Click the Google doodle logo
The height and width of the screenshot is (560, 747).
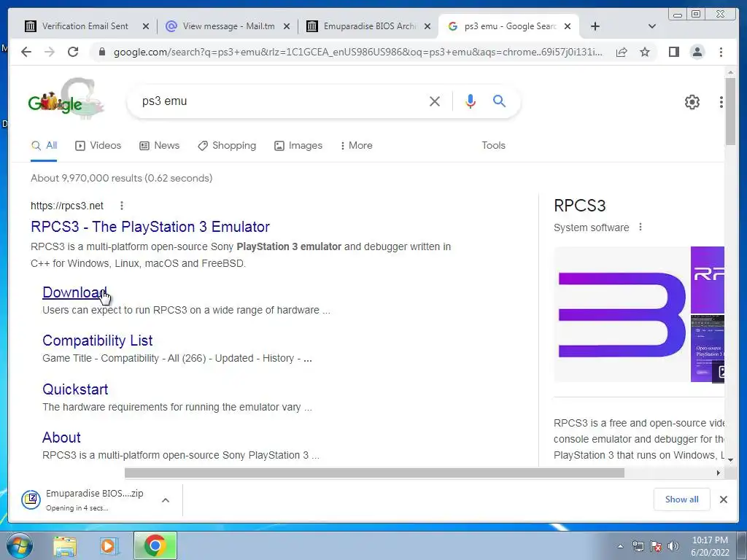pos(66,98)
